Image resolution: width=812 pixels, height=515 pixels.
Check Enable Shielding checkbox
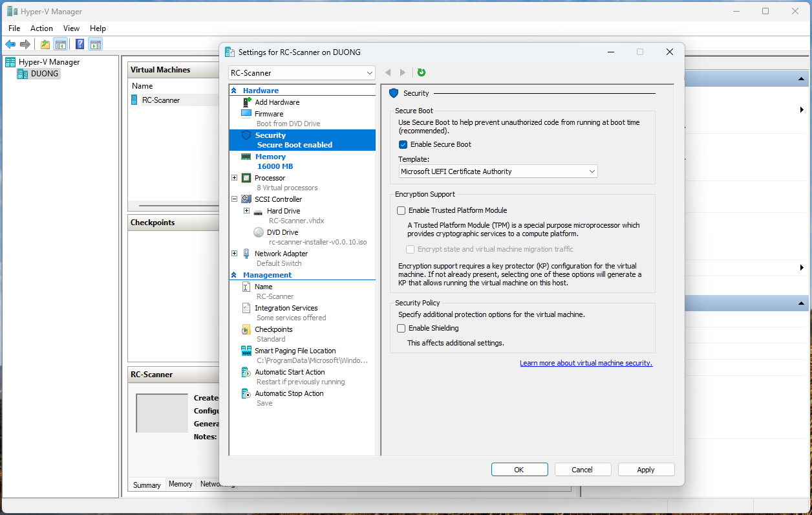tap(401, 328)
